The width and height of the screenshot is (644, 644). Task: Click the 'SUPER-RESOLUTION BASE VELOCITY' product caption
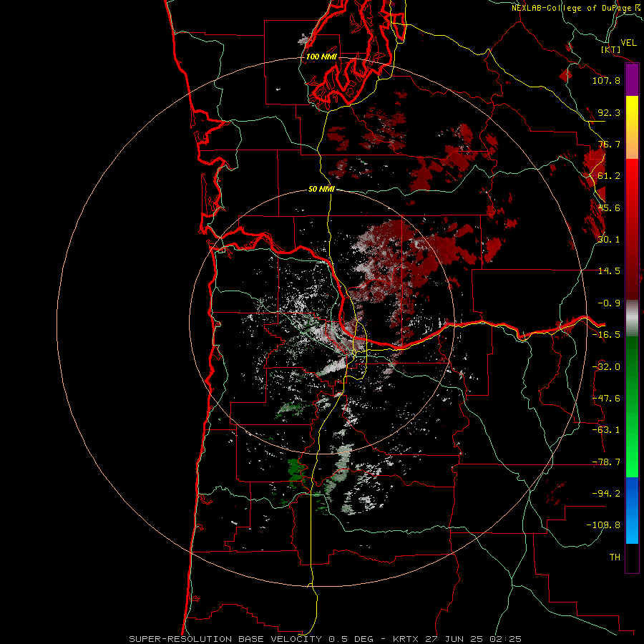227,639
